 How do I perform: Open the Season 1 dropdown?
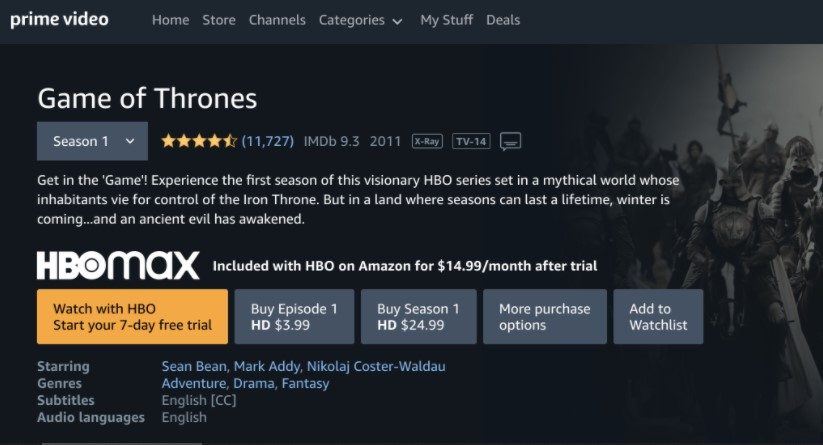tap(92, 141)
